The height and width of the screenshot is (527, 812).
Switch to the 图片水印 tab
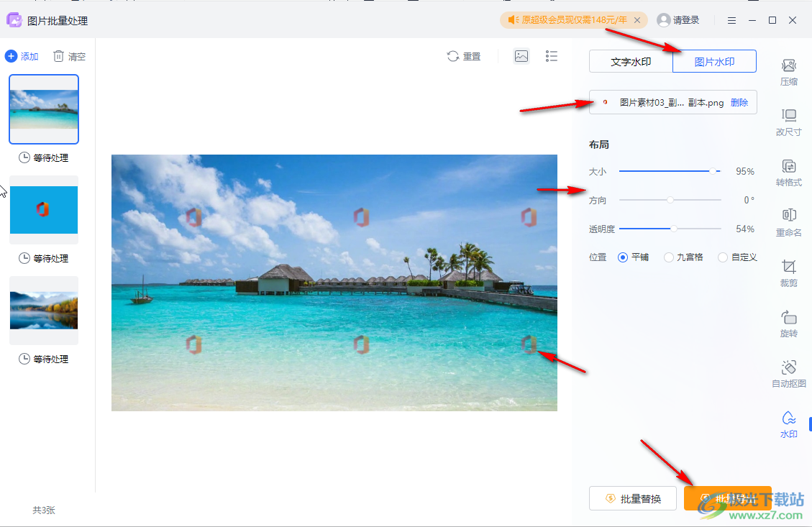click(x=715, y=62)
